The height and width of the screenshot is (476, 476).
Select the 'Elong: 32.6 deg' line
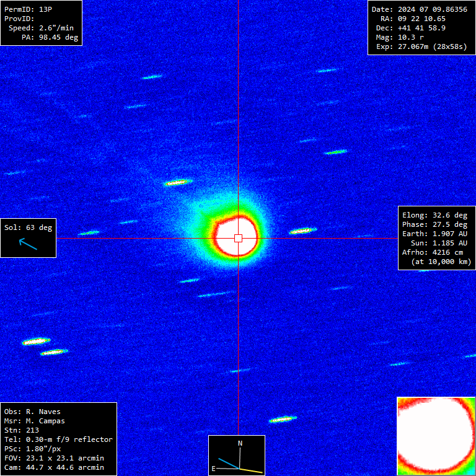(434, 215)
